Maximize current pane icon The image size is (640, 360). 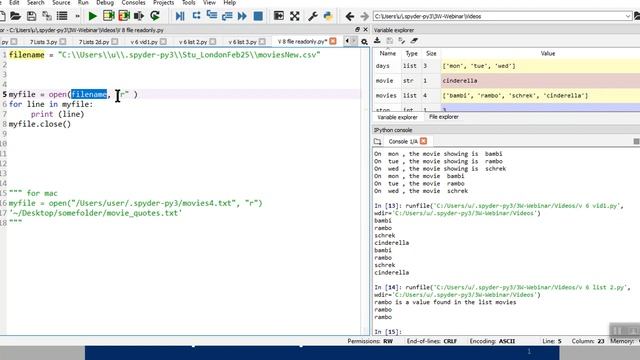click(x=279, y=16)
